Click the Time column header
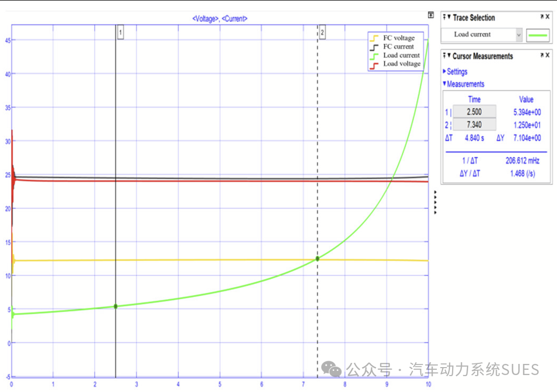The height and width of the screenshot is (392, 557). [474, 100]
